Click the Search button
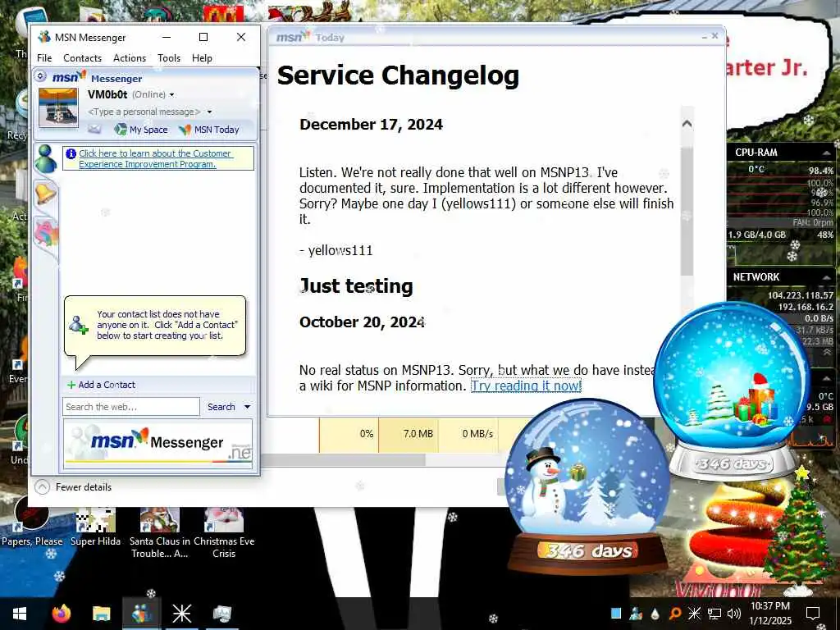This screenshot has width=840, height=630. click(x=221, y=407)
